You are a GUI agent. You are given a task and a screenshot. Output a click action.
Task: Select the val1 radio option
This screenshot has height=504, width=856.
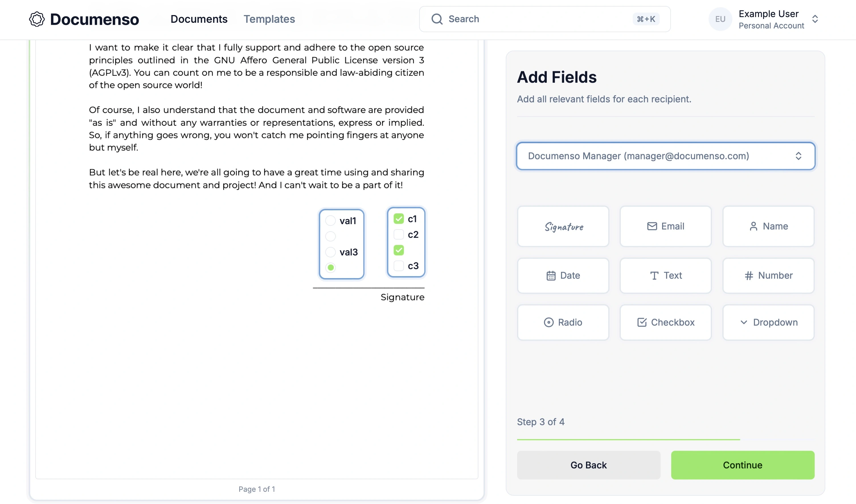(330, 221)
